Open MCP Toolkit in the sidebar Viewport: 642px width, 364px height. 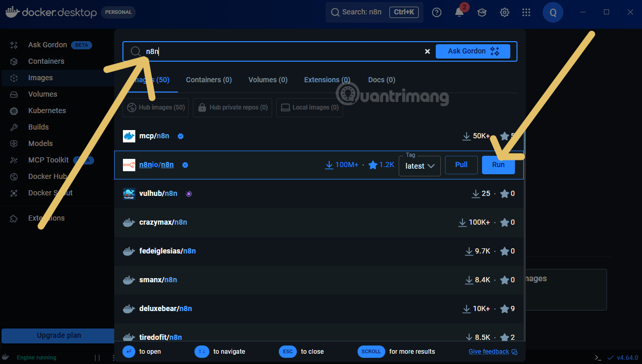tap(48, 160)
